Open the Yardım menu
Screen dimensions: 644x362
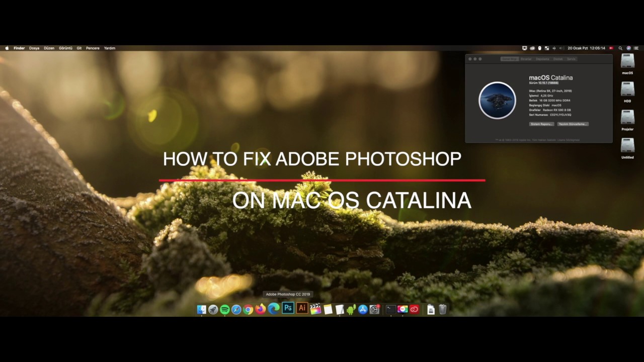coord(110,48)
